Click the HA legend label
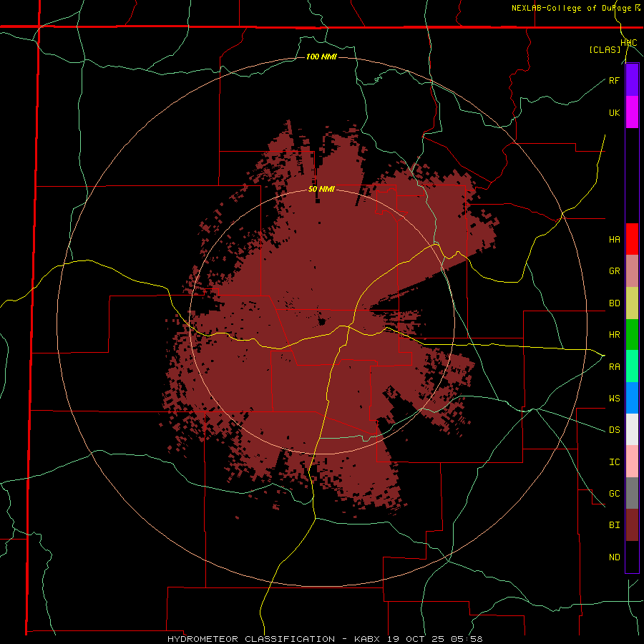The height and width of the screenshot is (644, 644). [614, 240]
